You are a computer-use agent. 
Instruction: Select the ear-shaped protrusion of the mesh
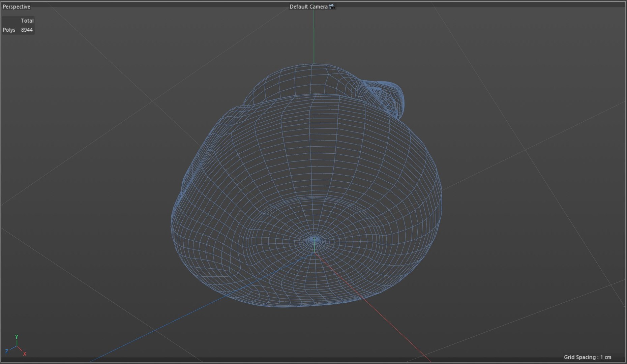tap(384, 98)
